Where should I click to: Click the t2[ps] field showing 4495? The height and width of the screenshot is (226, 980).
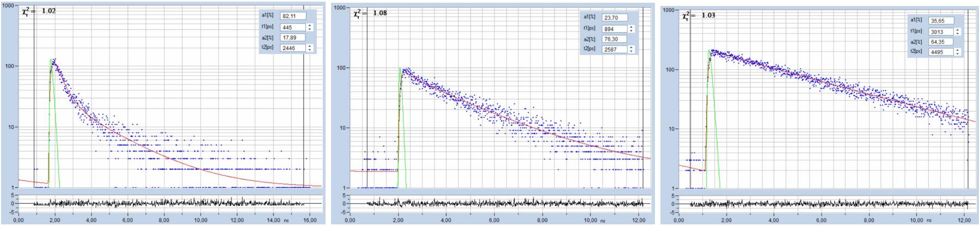coord(941,52)
